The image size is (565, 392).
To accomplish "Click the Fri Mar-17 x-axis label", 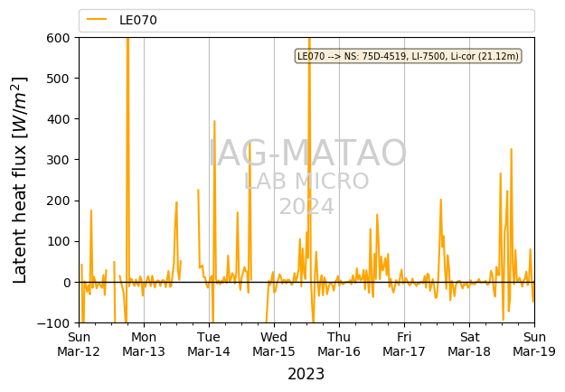I will point(404,344).
